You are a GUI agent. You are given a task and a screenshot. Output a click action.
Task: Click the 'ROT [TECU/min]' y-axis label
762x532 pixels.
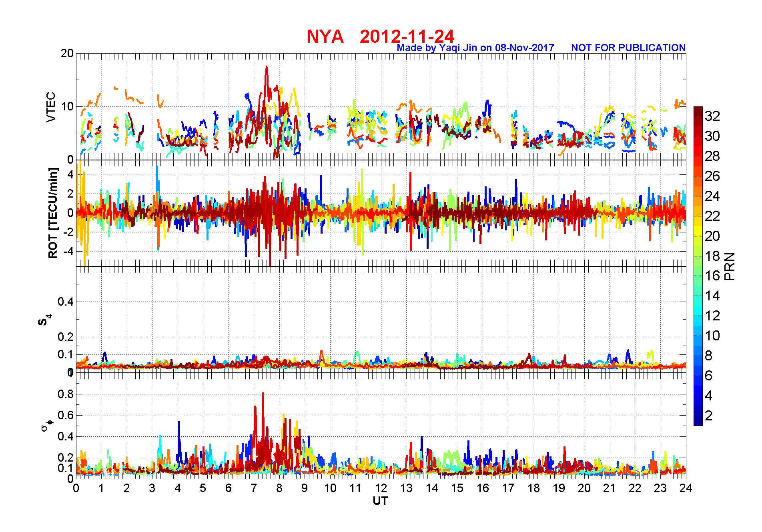pos(53,213)
